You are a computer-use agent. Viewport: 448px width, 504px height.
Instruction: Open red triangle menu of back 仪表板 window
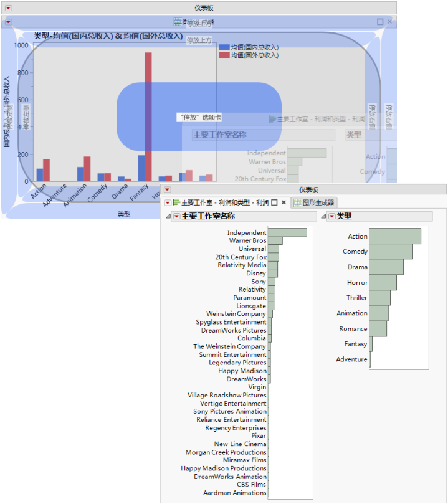tap(8, 7)
